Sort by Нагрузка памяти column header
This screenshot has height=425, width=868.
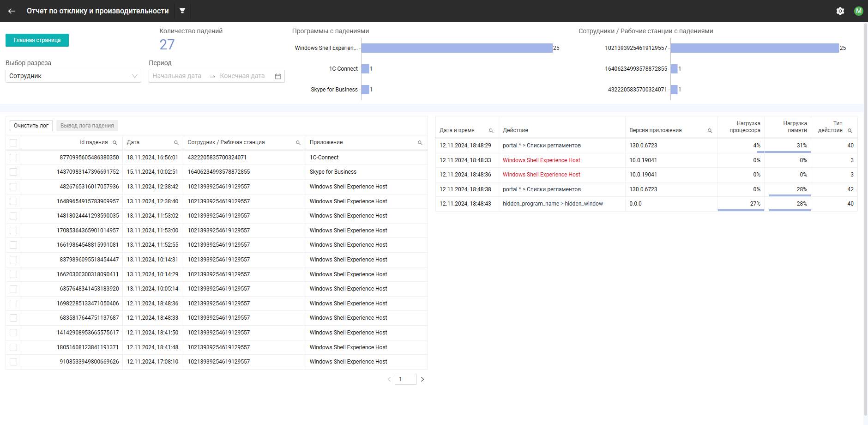click(x=795, y=127)
